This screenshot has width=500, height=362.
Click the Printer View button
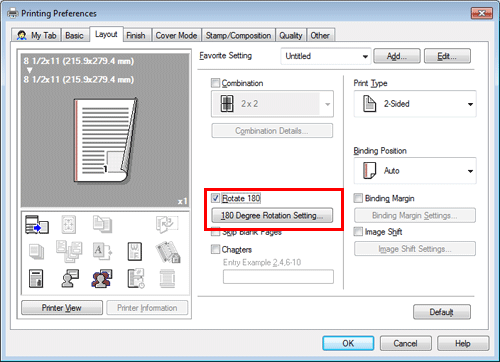[62, 308]
